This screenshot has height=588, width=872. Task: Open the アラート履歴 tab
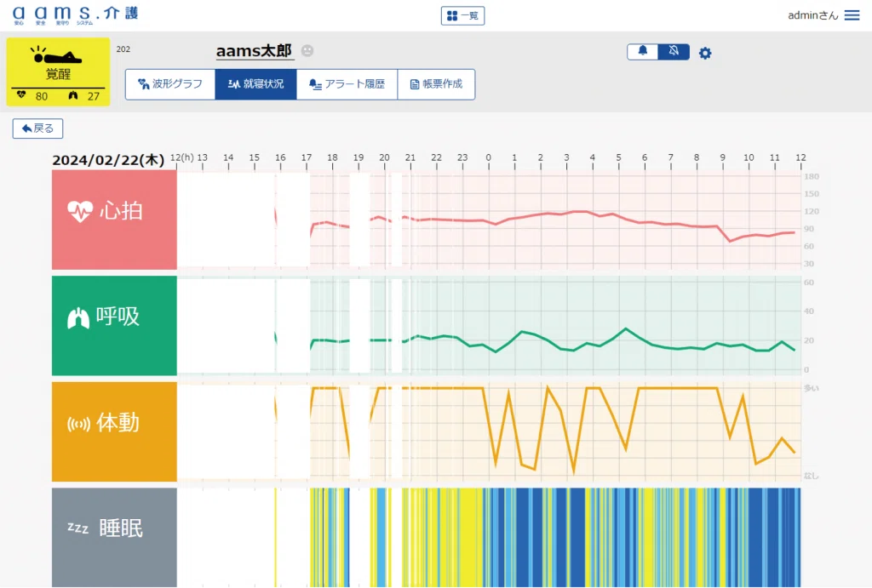tap(347, 84)
